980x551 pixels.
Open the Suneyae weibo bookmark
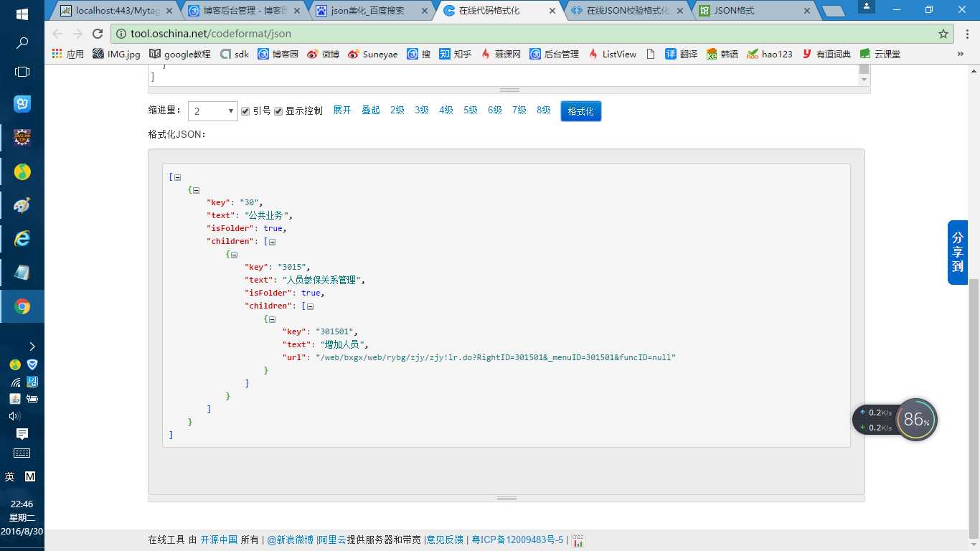(372, 54)
